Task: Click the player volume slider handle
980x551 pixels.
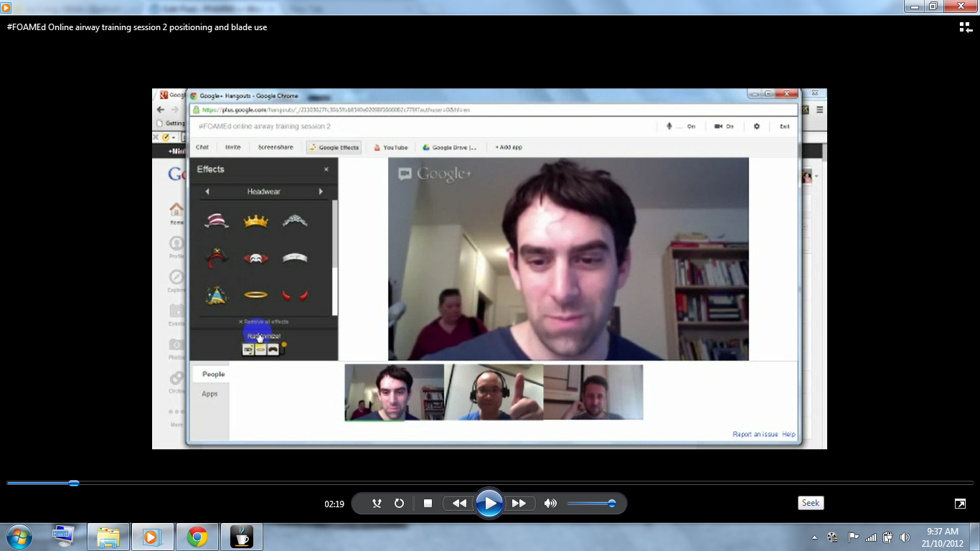Action: coord(612,504)
